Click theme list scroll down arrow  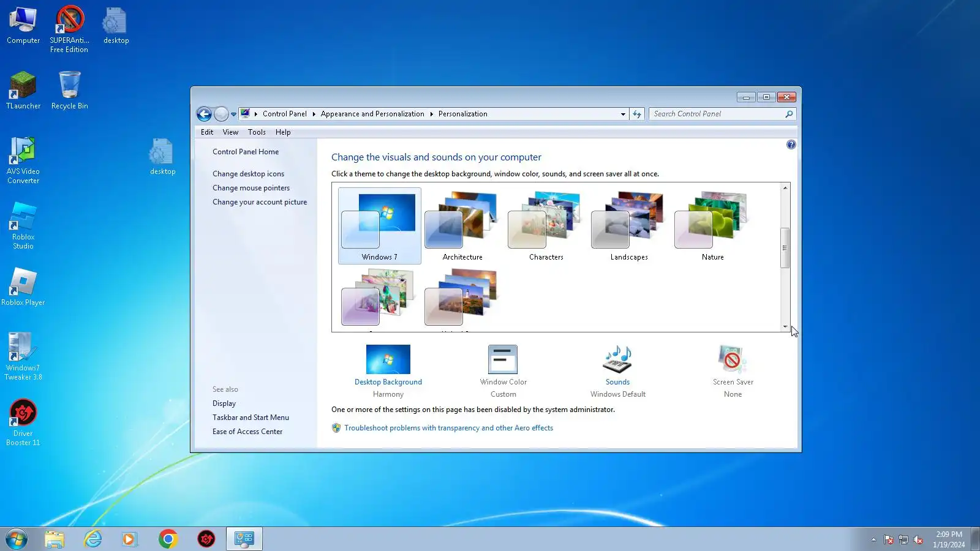coord(785,326)
